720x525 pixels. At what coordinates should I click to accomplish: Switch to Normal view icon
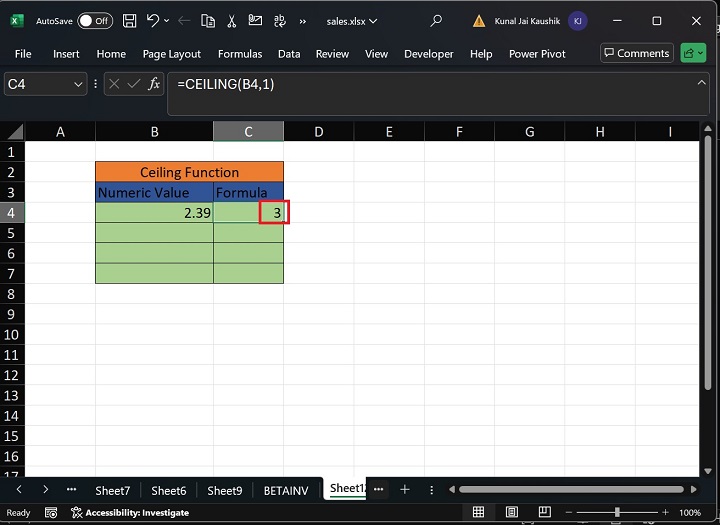[x=478, y=512]
